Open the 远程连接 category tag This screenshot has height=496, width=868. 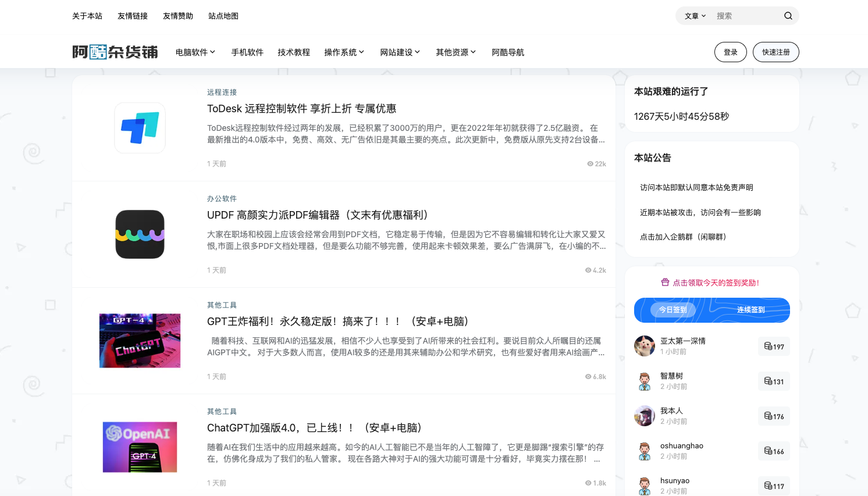tap(222, 92)
